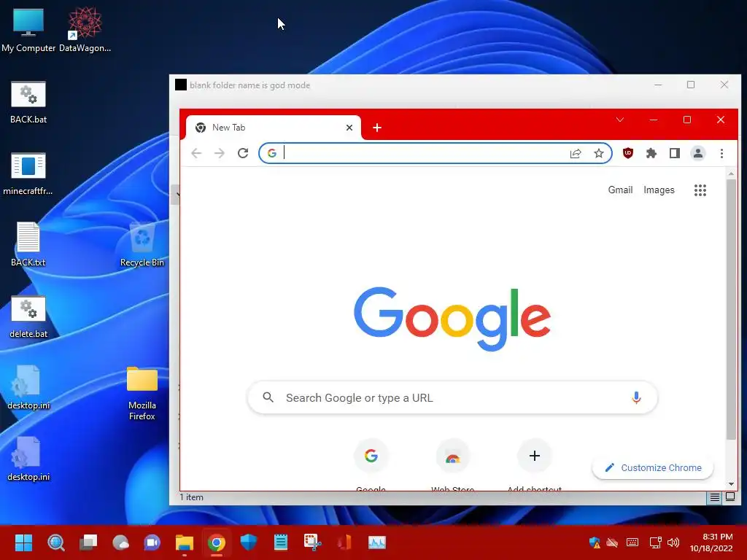Open Notepad on taskbar
This screenshot has width=747, height=560.
point(281,542)
